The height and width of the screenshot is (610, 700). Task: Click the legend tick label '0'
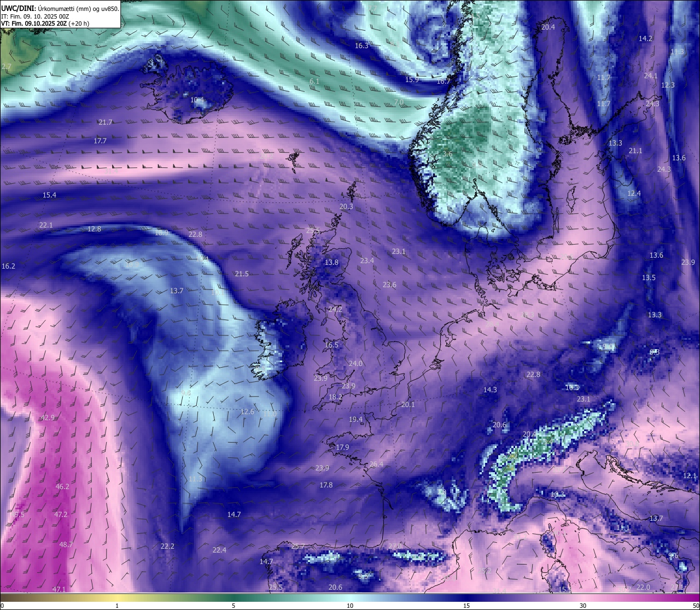coord(2,606)
